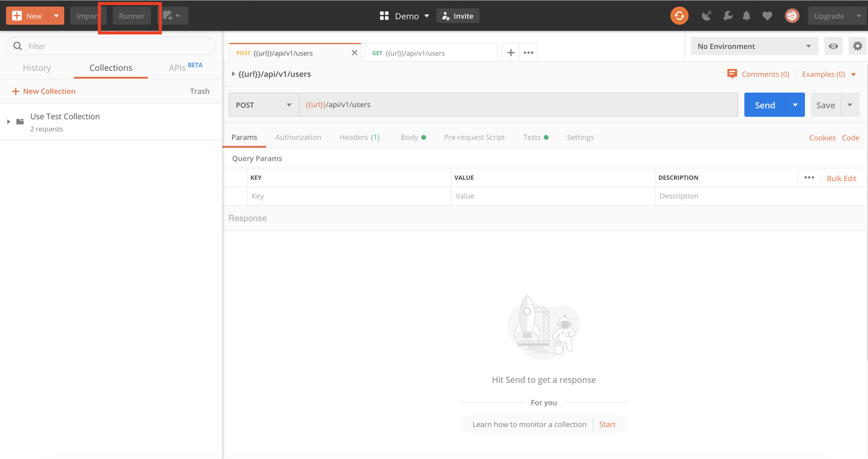The height and width of the screenshot is (459, 868).
Task: Close the POST users request tab
Action: [355, 53]
